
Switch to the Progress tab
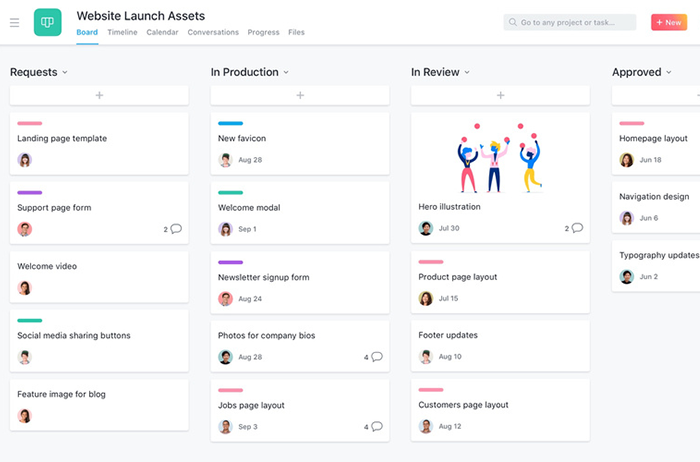pos(263,32)
